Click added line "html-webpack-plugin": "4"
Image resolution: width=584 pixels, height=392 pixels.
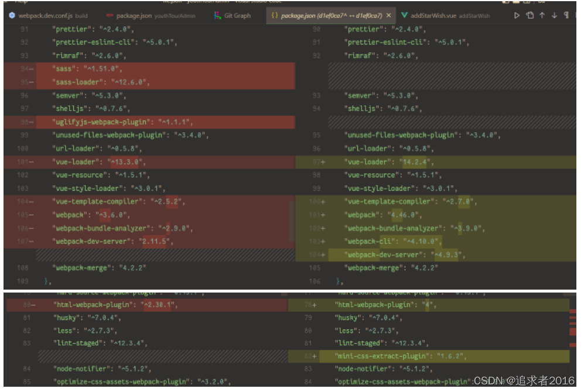point(385,305)
